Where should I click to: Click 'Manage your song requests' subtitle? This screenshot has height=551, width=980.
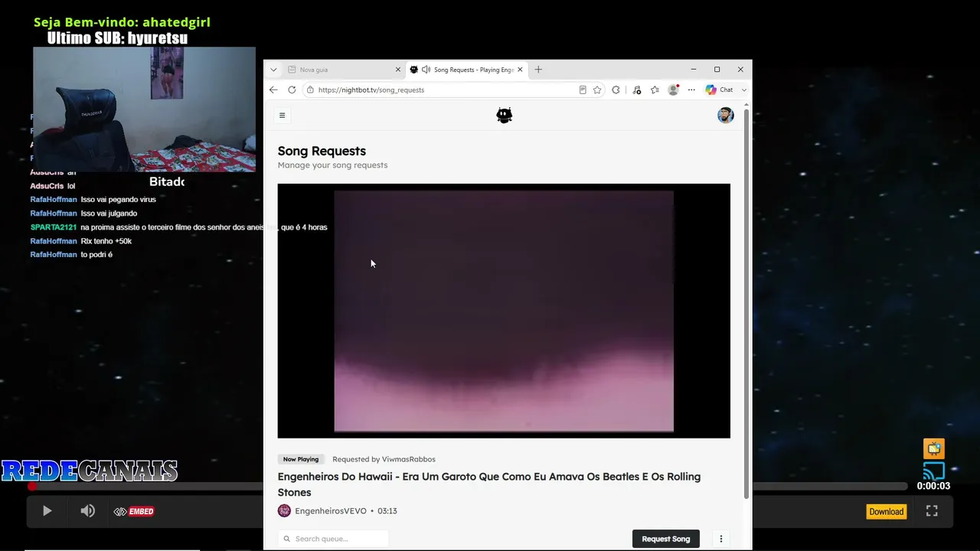pyautogui.click(x=332, y=165)
